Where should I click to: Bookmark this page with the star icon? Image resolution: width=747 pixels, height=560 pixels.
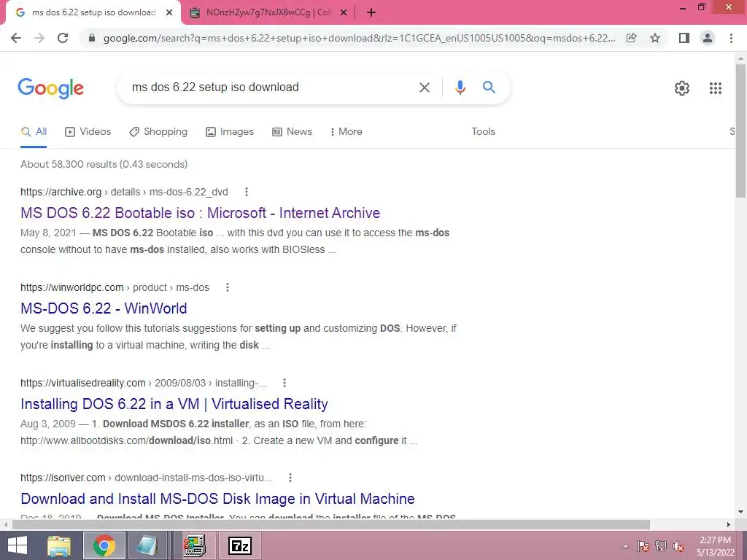click(655, 38)
